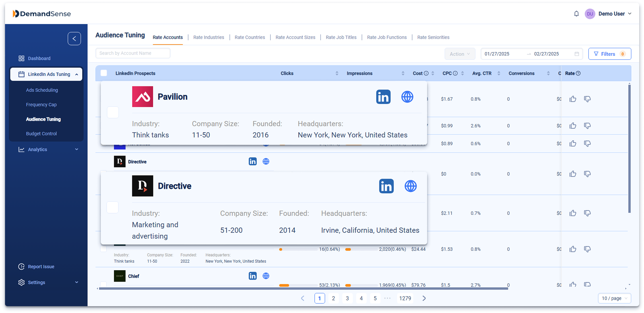The image size is (644, 313).
Task: Switch to Rate Job Functions tab
Action: (387, 37)
